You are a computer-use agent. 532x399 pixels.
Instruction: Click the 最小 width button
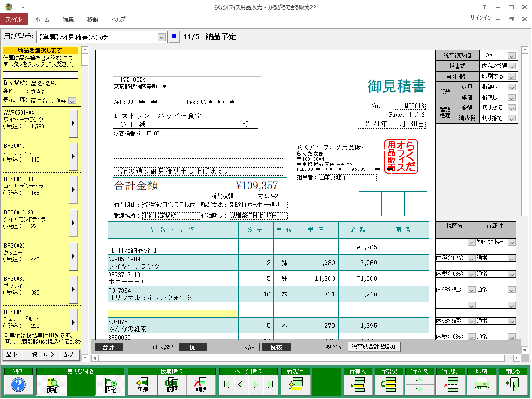pyautogui.click(x=12, y=355)
